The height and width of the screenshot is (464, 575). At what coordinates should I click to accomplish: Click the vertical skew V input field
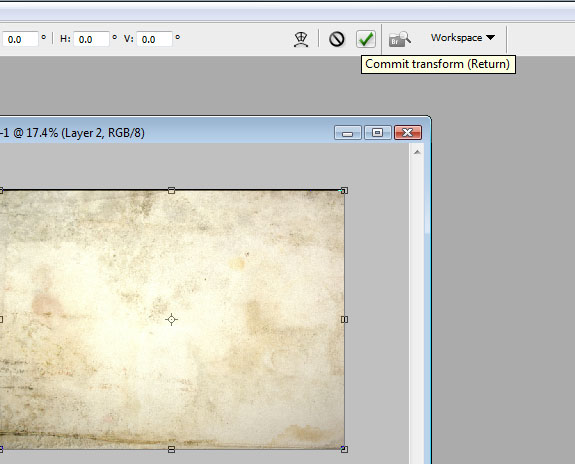[154, 39]
